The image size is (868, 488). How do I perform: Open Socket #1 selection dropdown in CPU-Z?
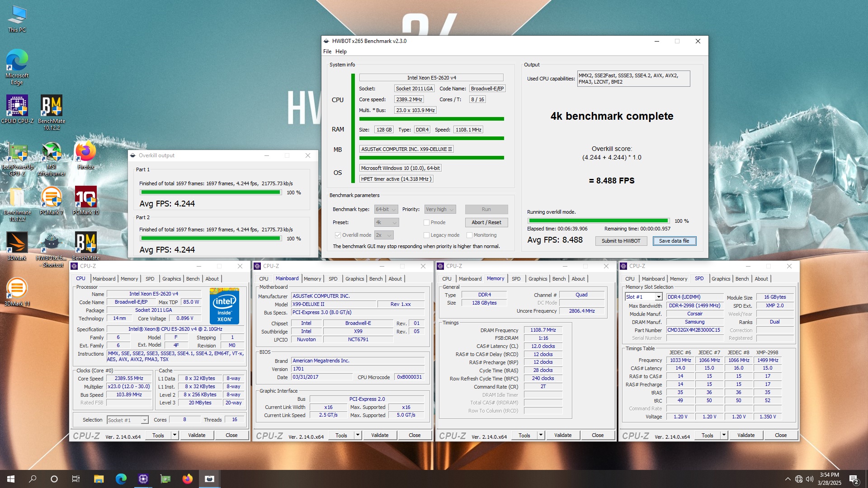(x=127, y=420)
